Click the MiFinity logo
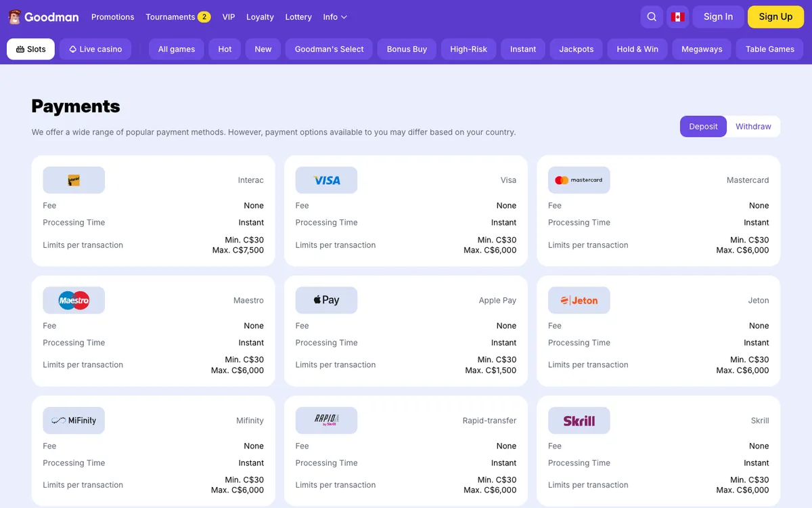Viewport: 812px width, 508px height. click(x=74, y=421)
